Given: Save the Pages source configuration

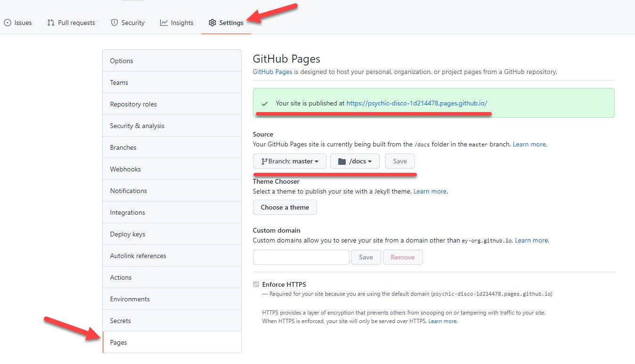Looking at the screenshot, I should point(399,161).
